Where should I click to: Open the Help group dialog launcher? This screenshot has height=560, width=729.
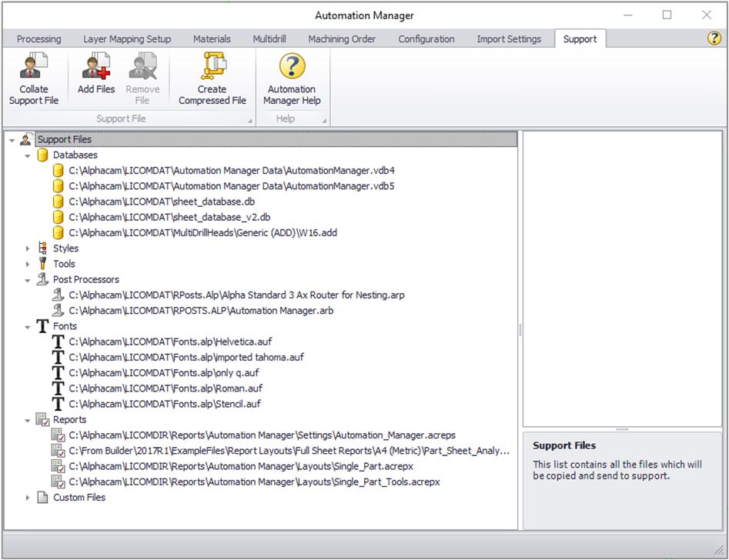pos(324,120)
